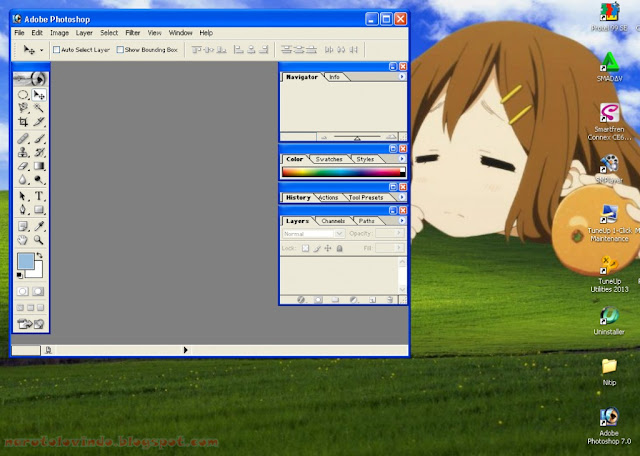This screenshot has height=456, width=640.
Task: Select the Blur tool
Action: pyautogui.click(x=23, y=179)
